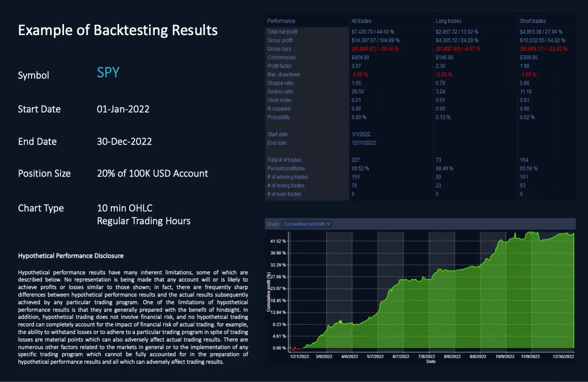Click the Hypothetical Performance Disclosure heading

[71, 256]
